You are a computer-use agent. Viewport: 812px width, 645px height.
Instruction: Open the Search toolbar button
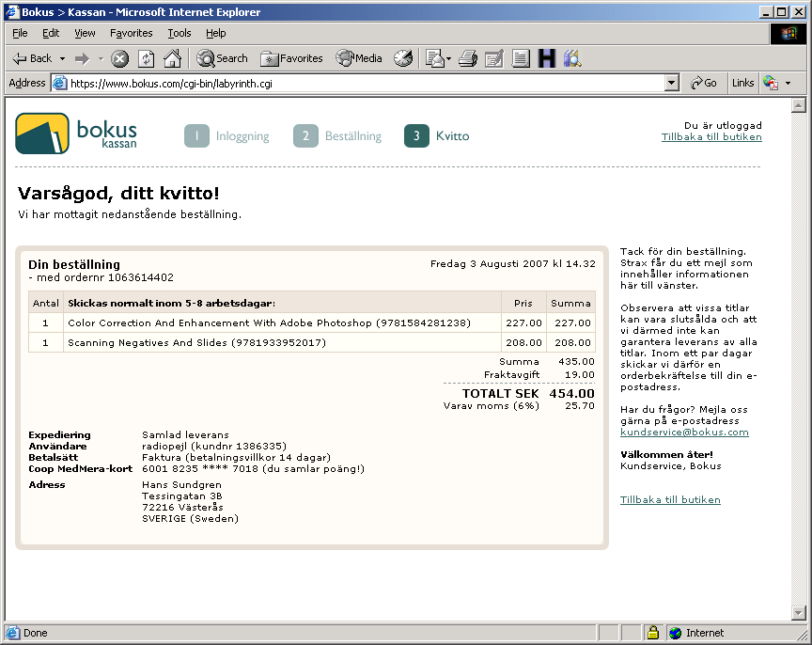pos(222,58)
